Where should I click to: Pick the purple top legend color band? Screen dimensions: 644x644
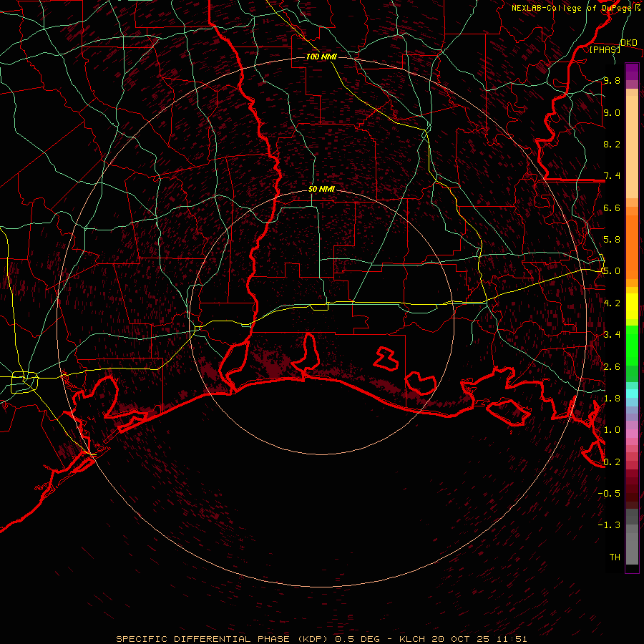coord(632,72)
